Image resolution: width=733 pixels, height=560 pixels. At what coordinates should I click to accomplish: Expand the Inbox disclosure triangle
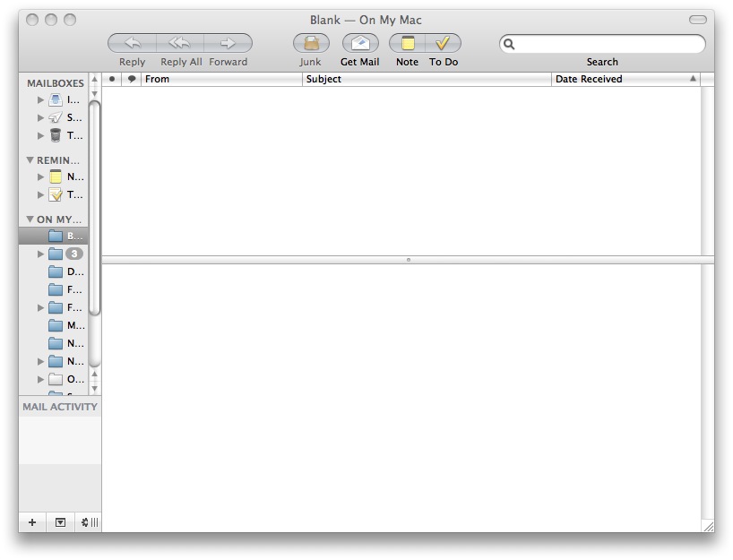pos(40,99)
